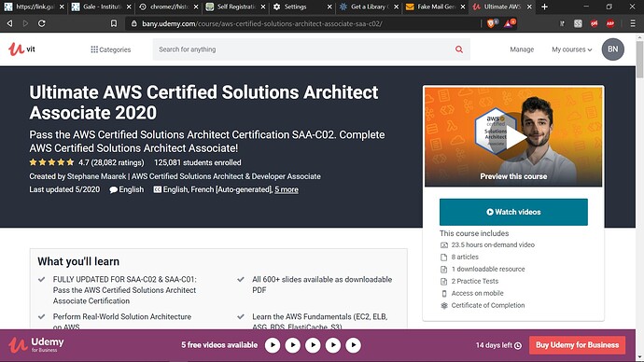644x362 pixels.
Task: Play the course preview video
Action: tap(513, 136)
